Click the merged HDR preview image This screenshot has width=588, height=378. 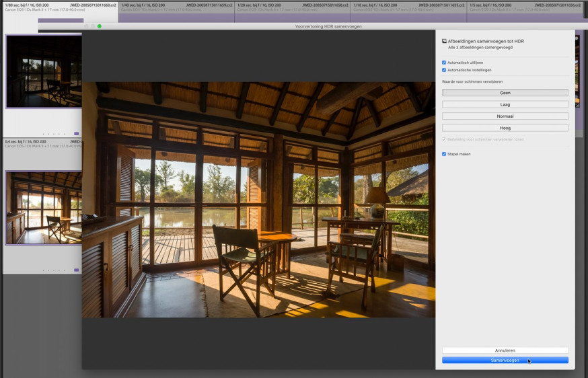[x=259, y=200]
